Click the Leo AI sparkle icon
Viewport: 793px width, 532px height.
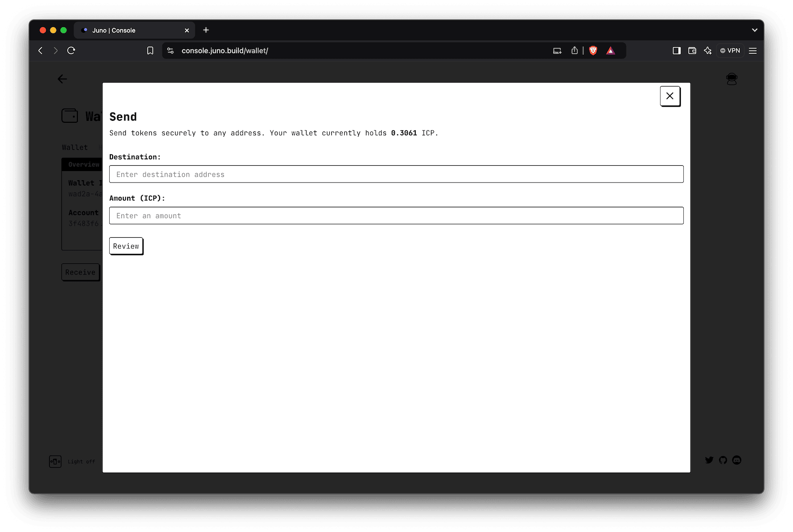click(708, 50)
